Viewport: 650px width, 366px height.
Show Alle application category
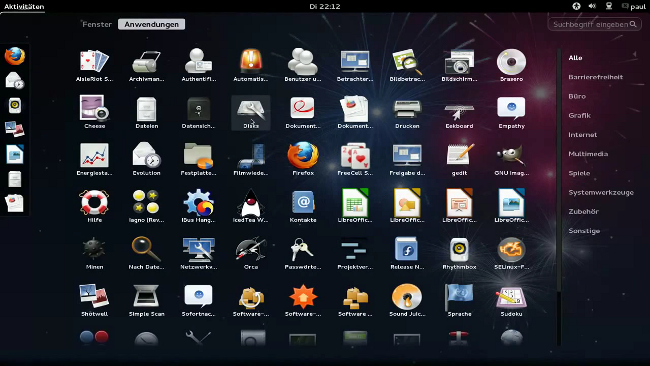[x=575, y=58]
